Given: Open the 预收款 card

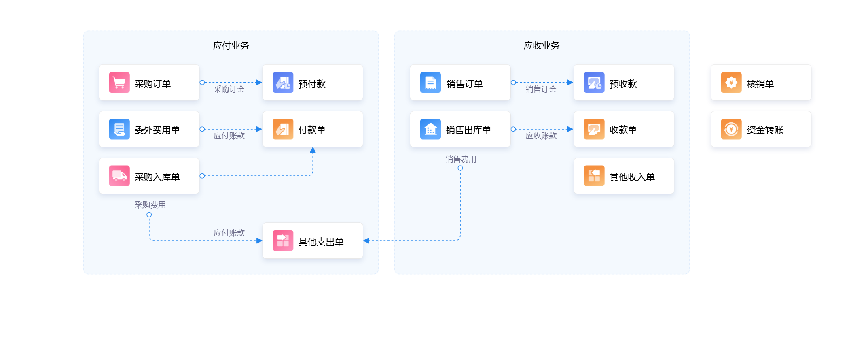Looking at the screenshot, I should [x=624, y=83].
